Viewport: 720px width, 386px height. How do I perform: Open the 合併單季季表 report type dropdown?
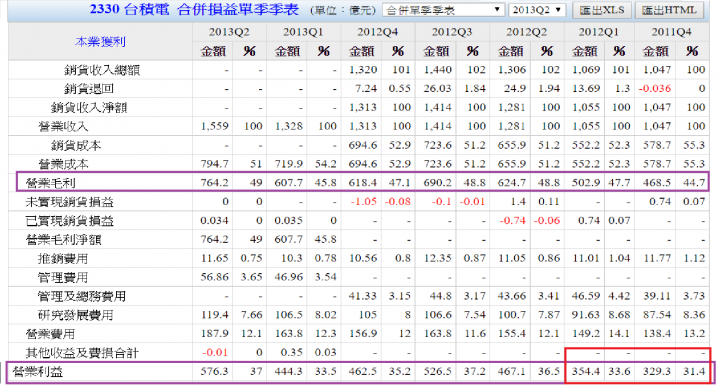coord(443,10)
